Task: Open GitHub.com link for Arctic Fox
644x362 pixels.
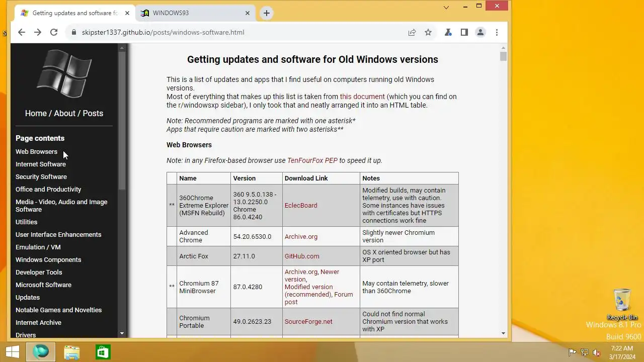Action: click(302, 256)
